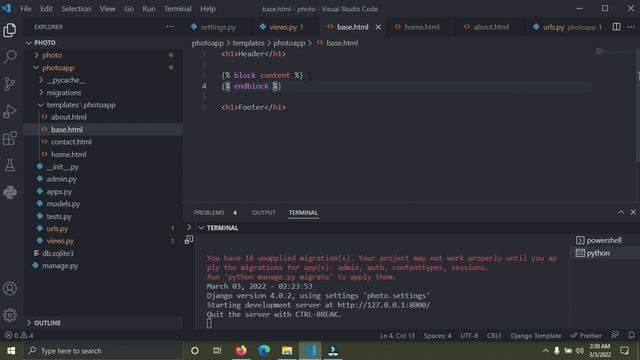This screenshot has width=640, height=360.
Task: Select the python terminal
Action: click(x=593, y=253)
